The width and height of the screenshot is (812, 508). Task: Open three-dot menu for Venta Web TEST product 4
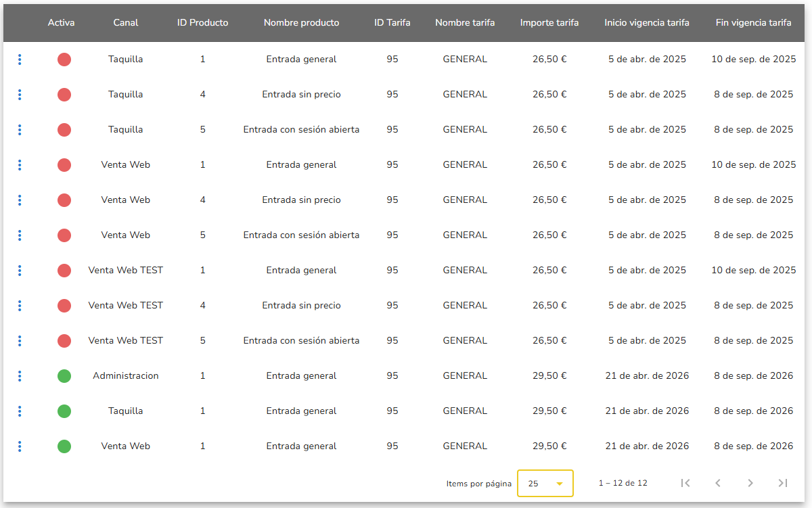click(x=20, y=306)
